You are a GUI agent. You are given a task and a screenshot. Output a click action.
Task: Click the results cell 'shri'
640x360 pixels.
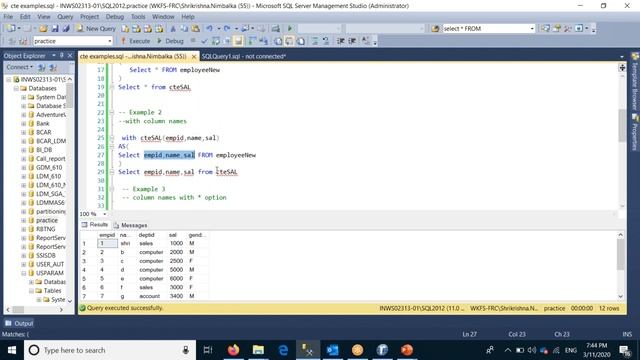click(x=125, y=243)
